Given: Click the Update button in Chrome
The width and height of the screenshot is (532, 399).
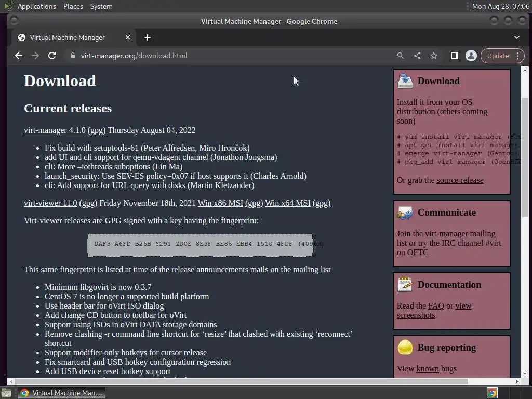Looking at the screenshot, I should [x=498, y=56].
